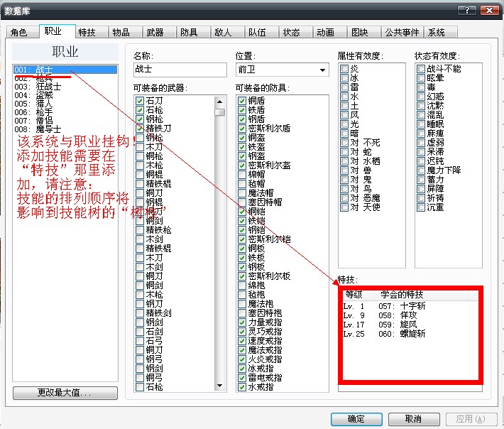
Task: Uncheck accessory 力量戒指
Action: coord(242,322)
